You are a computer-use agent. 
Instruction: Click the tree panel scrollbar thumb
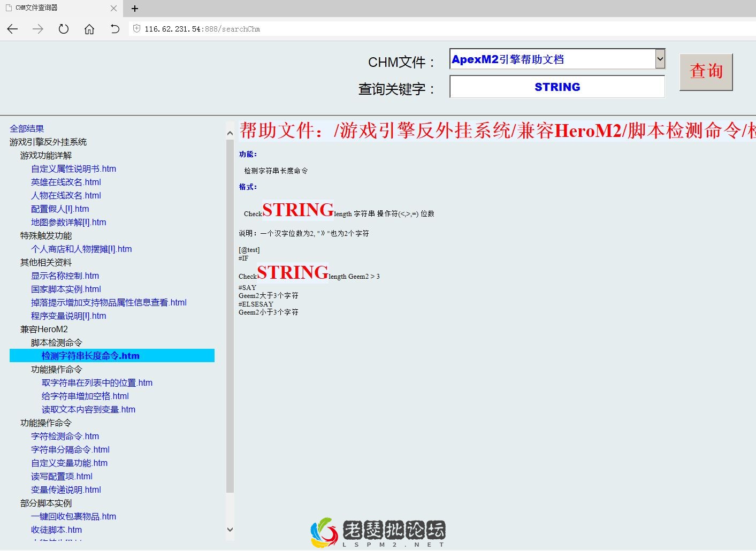click(x=230, y=316)
